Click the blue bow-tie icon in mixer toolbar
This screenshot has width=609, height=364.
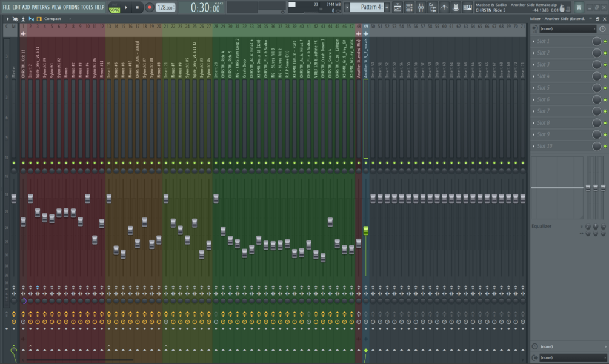[x=31, y=19]
